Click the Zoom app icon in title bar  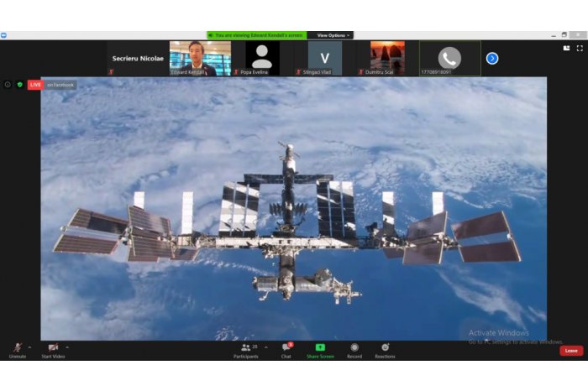(3, 35)
